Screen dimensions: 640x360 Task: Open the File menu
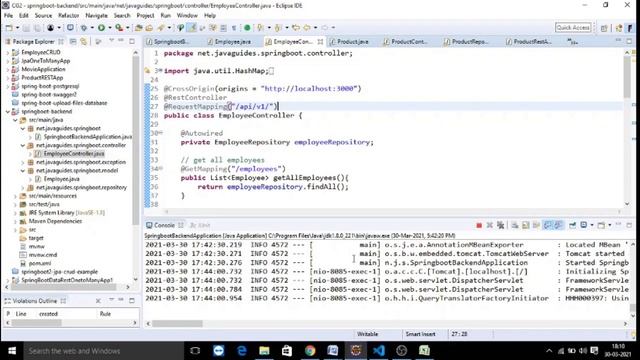point(8,16)
